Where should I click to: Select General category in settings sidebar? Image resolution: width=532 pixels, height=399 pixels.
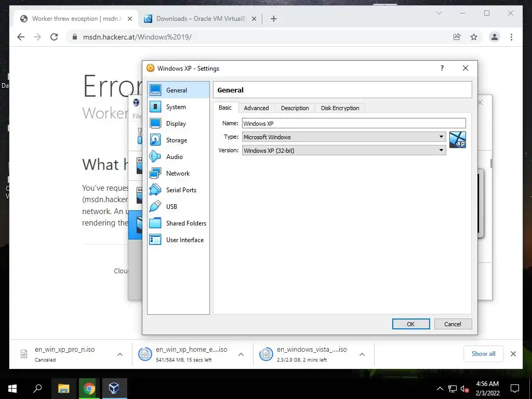(x=179, y=90)
